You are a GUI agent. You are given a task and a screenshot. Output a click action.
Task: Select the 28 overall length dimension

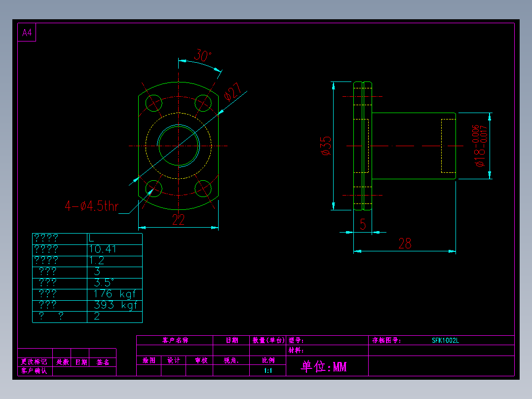click(x=405, y=243)
